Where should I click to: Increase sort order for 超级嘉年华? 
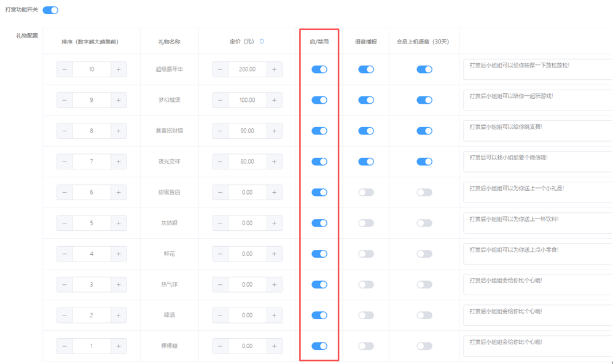click(x=119, y=69)
